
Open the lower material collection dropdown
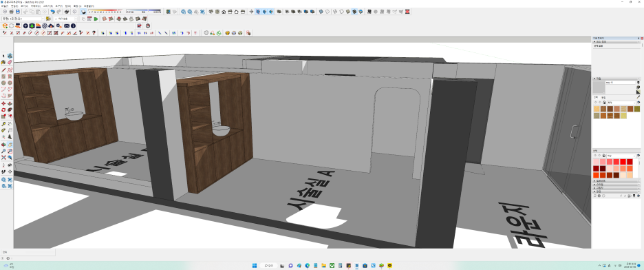621,156
